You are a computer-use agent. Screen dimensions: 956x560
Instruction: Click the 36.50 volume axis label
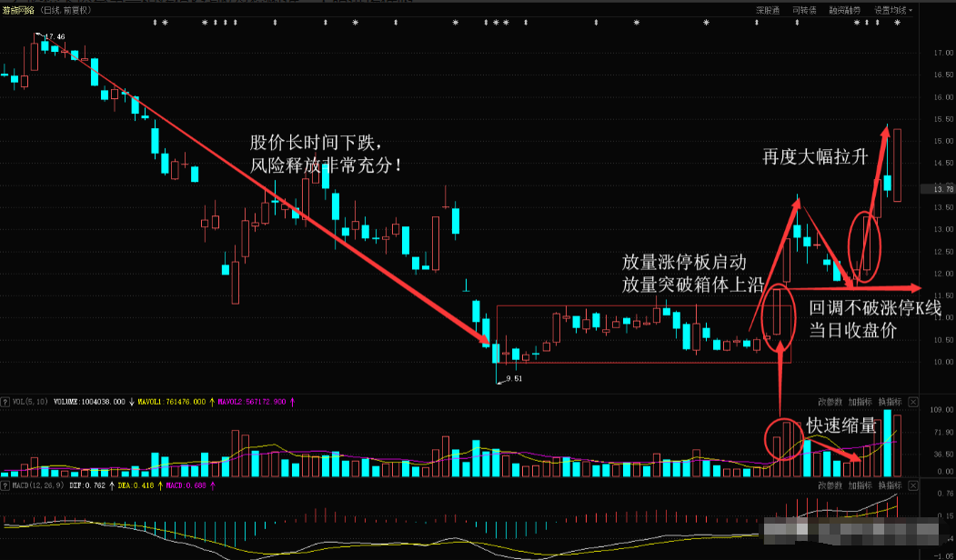pyautogui.click(x=944, y=455)
